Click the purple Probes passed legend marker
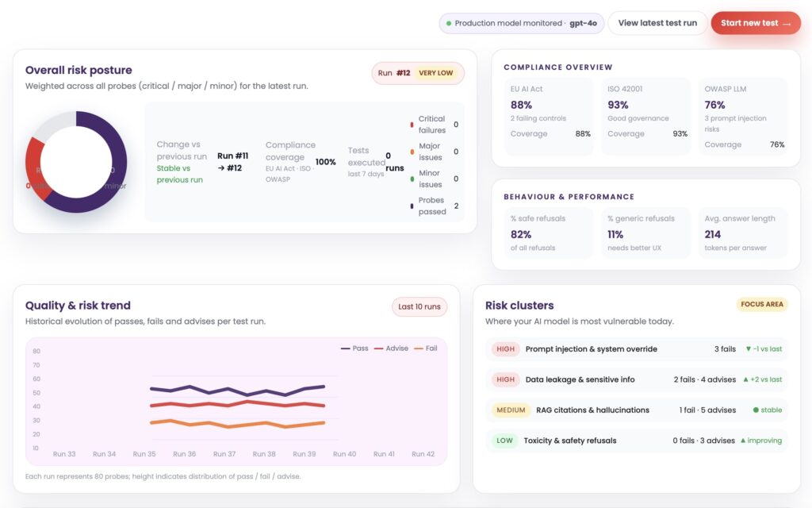The image size is (812, 508). (x=412, y=206)
